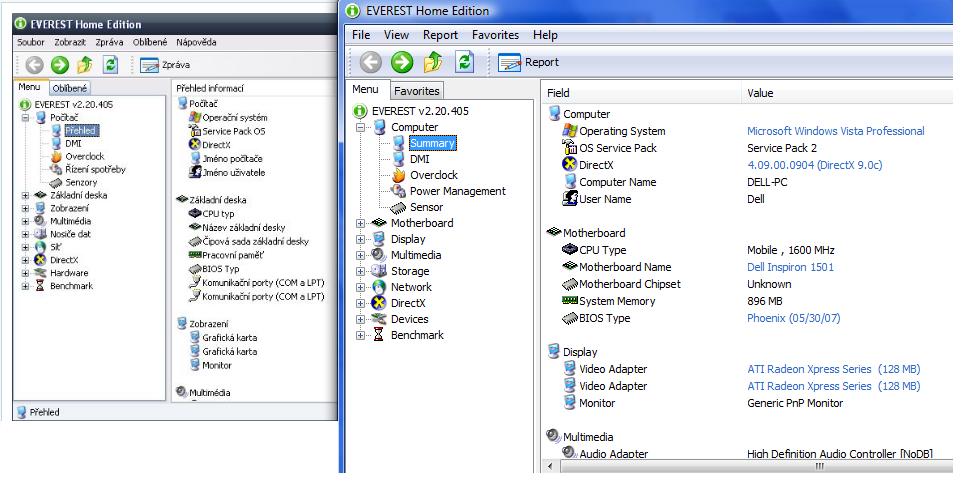This screenshot has height=490, width=972.
Task: Open the View menu
Action: [x=396, y=35]
